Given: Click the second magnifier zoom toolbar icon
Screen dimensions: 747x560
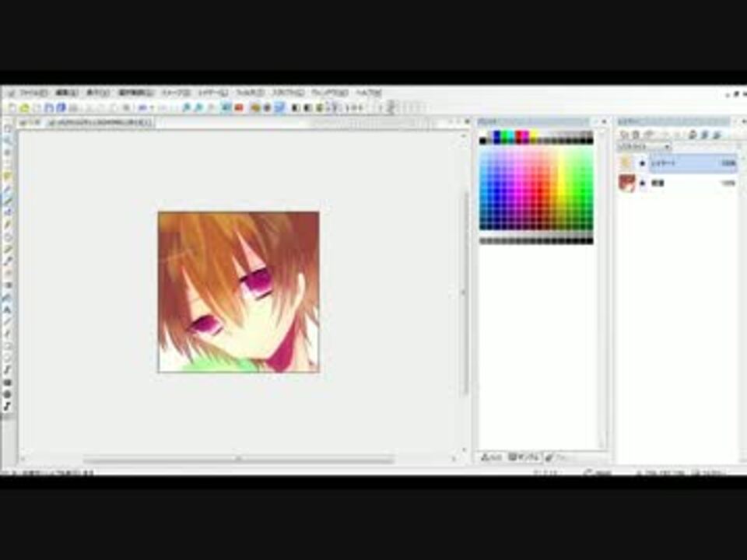Looking at the screenshot, I should (x=198, y=108).
